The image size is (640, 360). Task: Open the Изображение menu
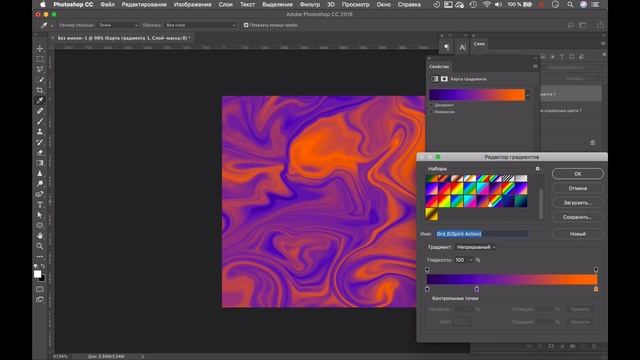click(x=193, y=4)
